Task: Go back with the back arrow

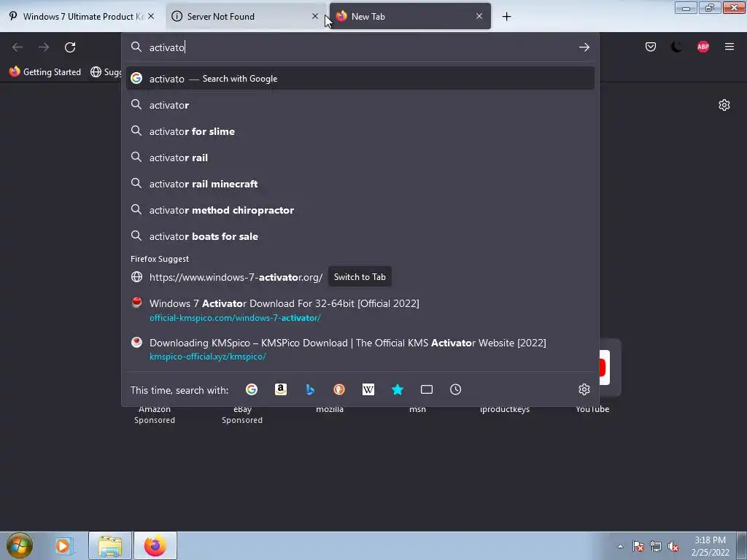Action: point(18,47)
